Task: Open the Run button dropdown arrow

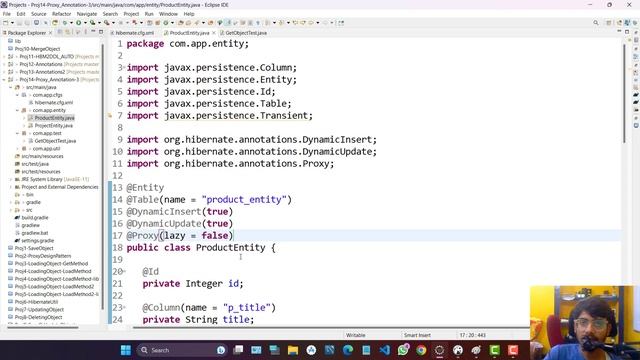Action: coord(85,23)
